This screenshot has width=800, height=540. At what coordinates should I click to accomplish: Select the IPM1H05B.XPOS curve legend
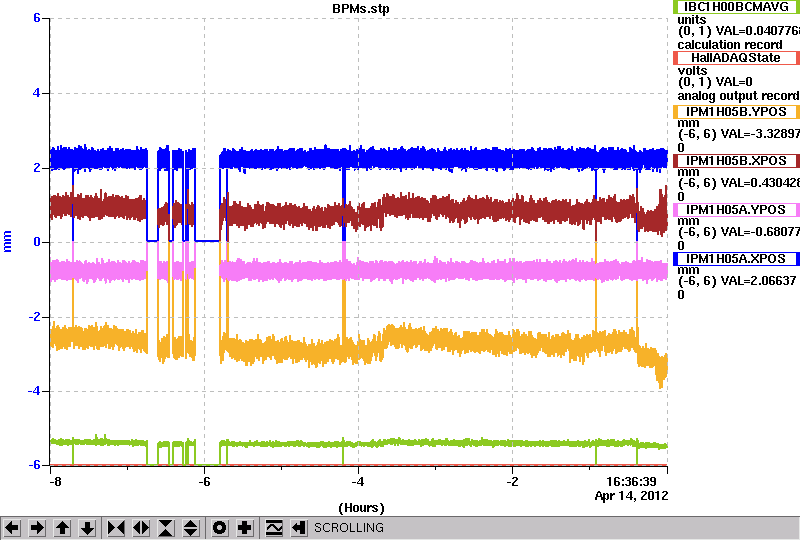click(736, 161)
